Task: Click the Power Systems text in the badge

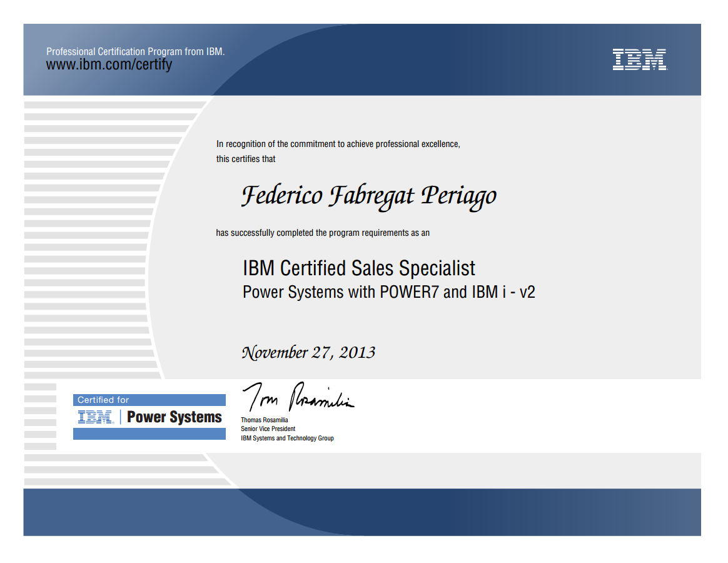Action: 174,417
